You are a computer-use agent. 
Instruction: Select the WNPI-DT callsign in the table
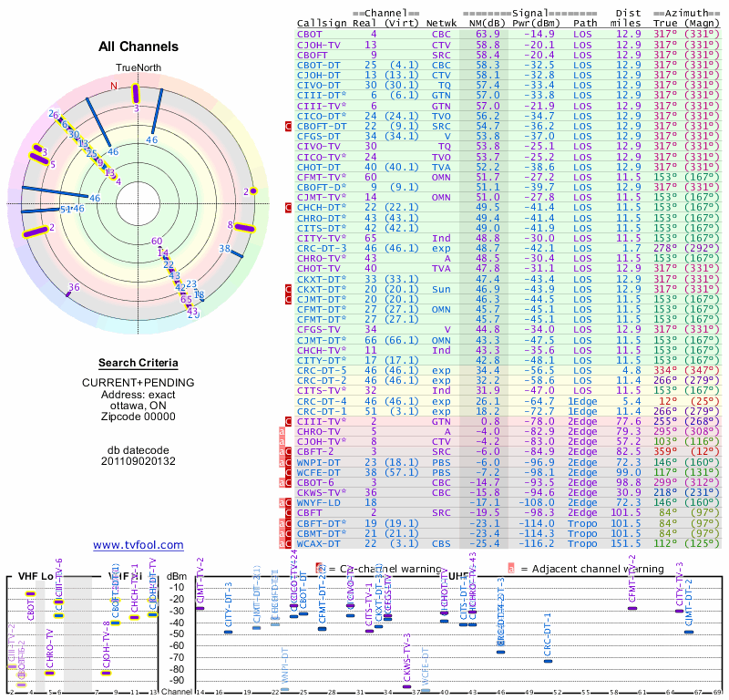click(x=319, y=462)
